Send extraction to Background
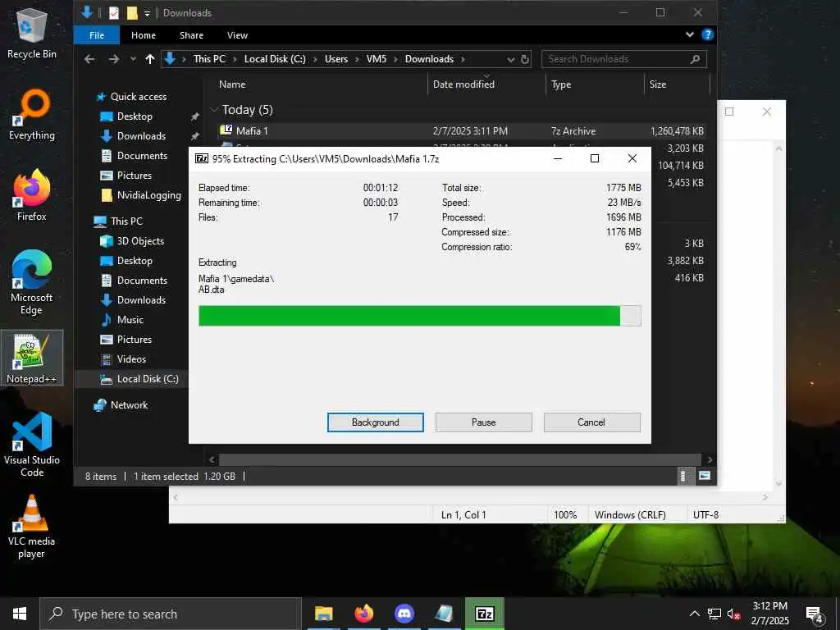 [376, 422]
